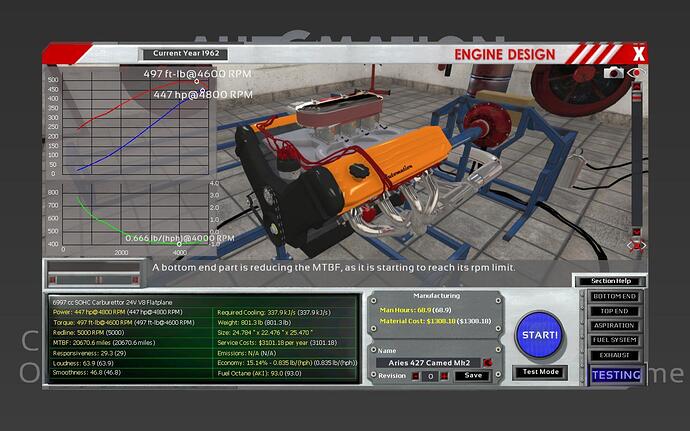Open the Bottom End tab
The width and height of the screenshot is (690, 431).
point(615,297)
